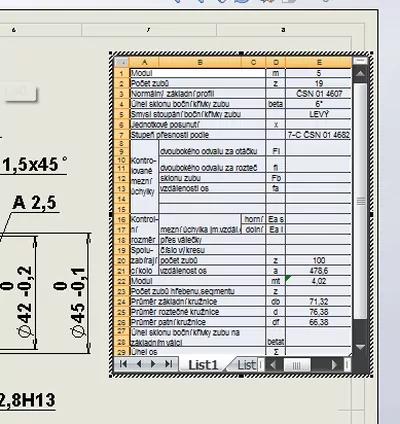
Task: Select the 'Počet zubů' cell in row 2
Action: pos(197,83)
